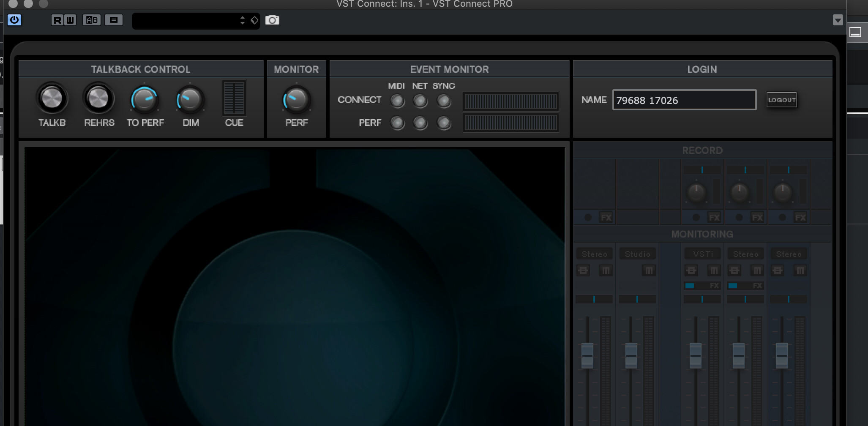Open Record FX above Stereo channel beside Studio
868x426 pixels.
[606, 217]
